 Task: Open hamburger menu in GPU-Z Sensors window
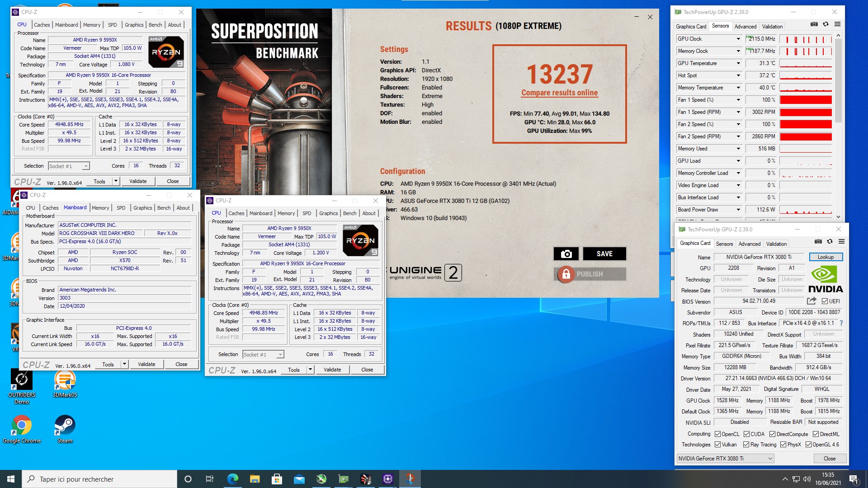837,24
